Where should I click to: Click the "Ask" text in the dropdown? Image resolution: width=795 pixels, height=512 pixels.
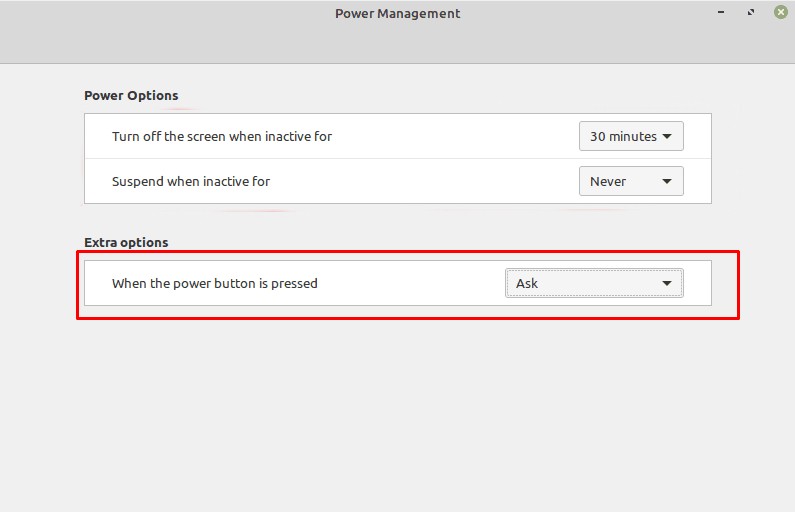pyautogui.click(x=527, y=283)
